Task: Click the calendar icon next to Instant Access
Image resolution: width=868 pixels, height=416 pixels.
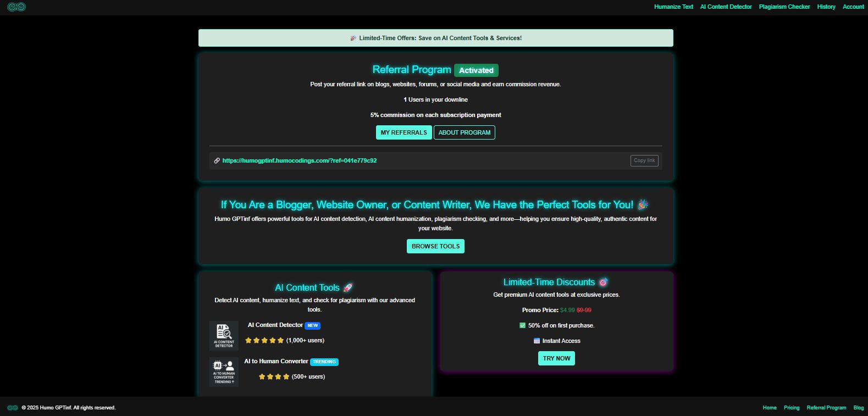Action: pyautogui.click(x=537, y=341)
